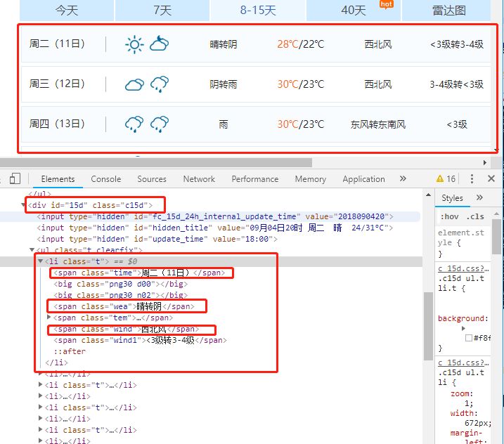Image resolution: width=504 pixels, height=444 pixels.
Task: Select the big class="png30 d00" line
Action: click(x=120, y=284)
